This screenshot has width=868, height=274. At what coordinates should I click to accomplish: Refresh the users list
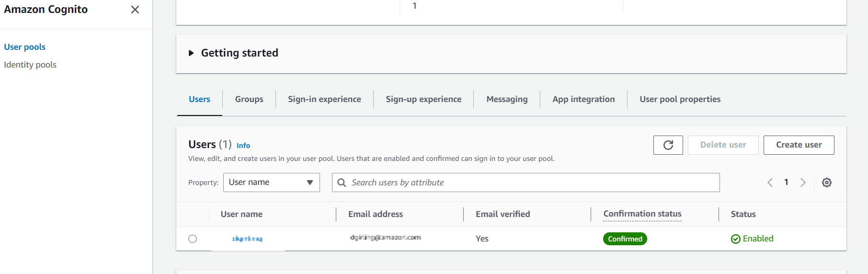coord(668,145)
